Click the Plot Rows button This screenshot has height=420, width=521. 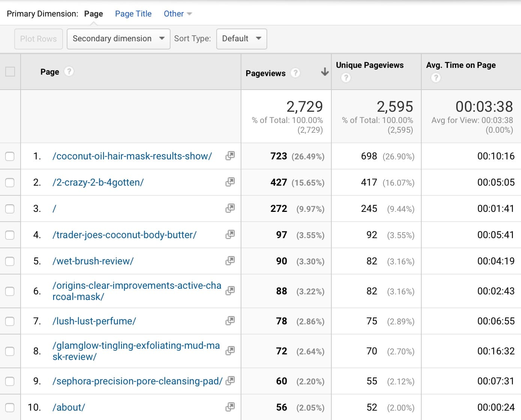click(38, 39)
